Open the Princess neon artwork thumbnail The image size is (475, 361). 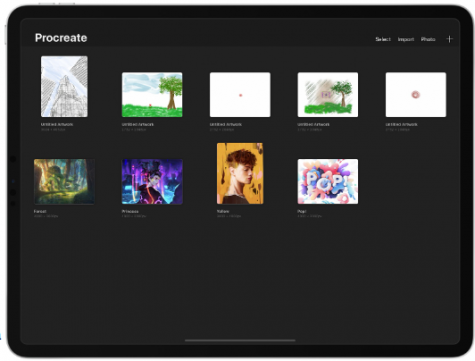[152, 181]
